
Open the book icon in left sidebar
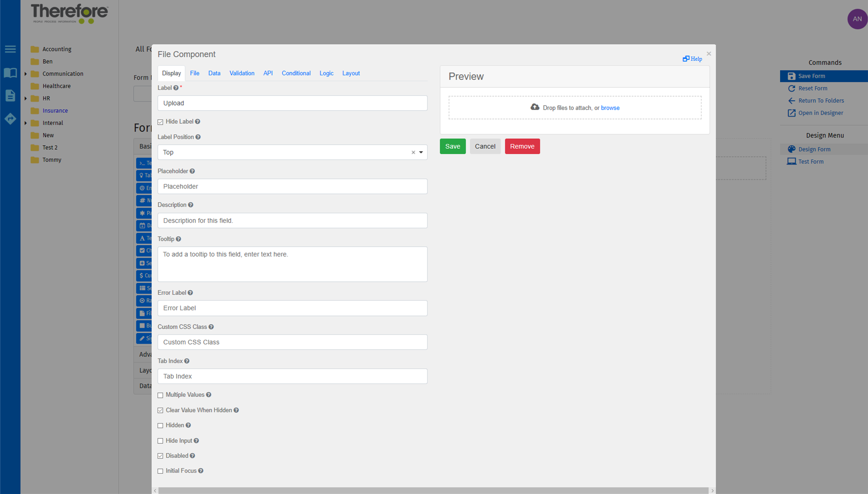tap(10, 73)
